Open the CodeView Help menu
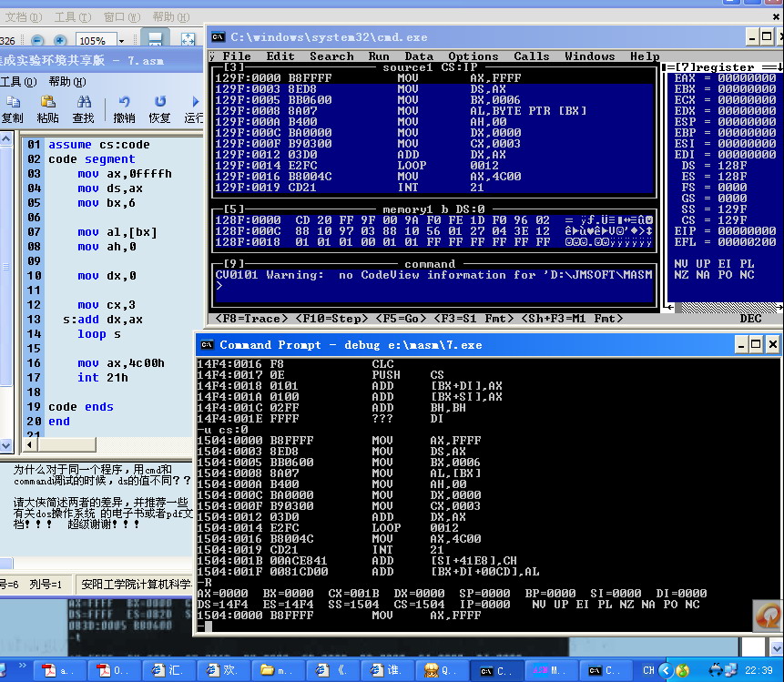The width and height of the screenshot is (784, 682). point(645,56)
